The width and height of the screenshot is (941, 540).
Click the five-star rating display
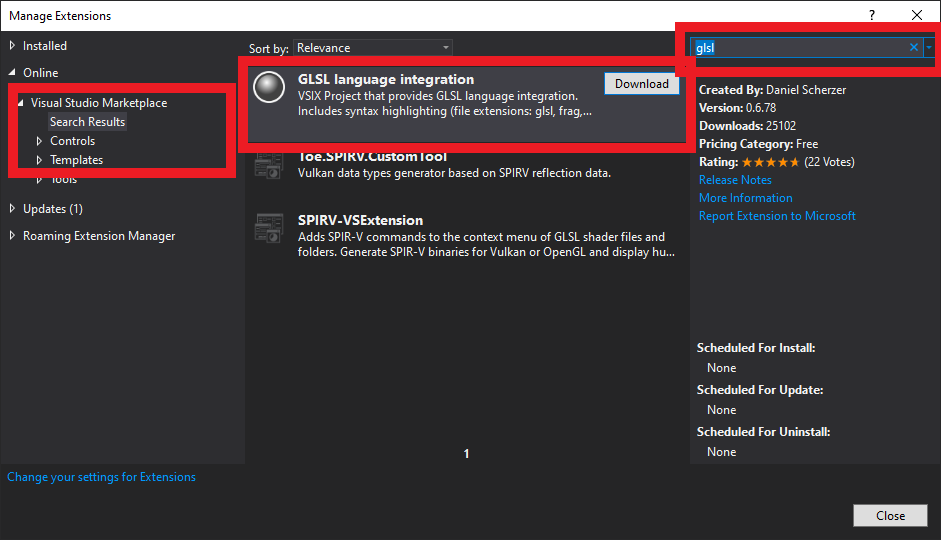771,162
